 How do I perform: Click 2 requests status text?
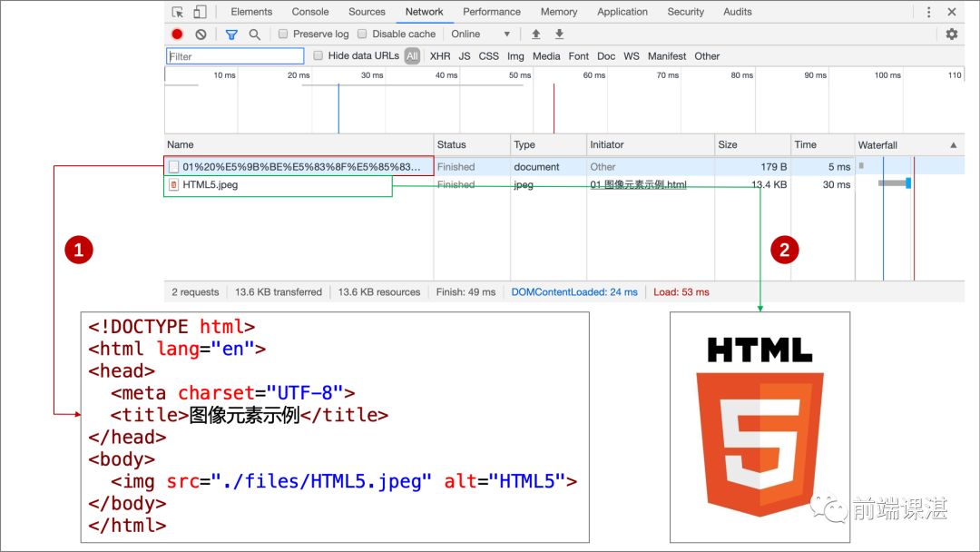(x=195, y=292)
